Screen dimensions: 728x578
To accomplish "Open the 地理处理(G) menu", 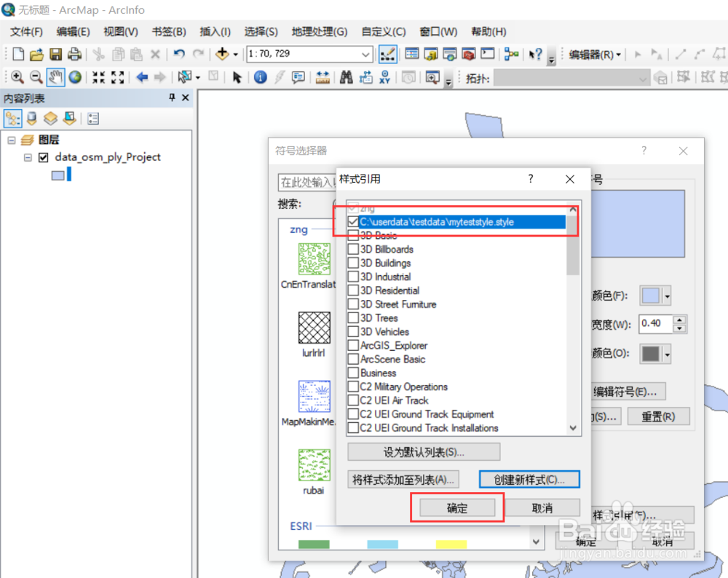I will (320, 31).
